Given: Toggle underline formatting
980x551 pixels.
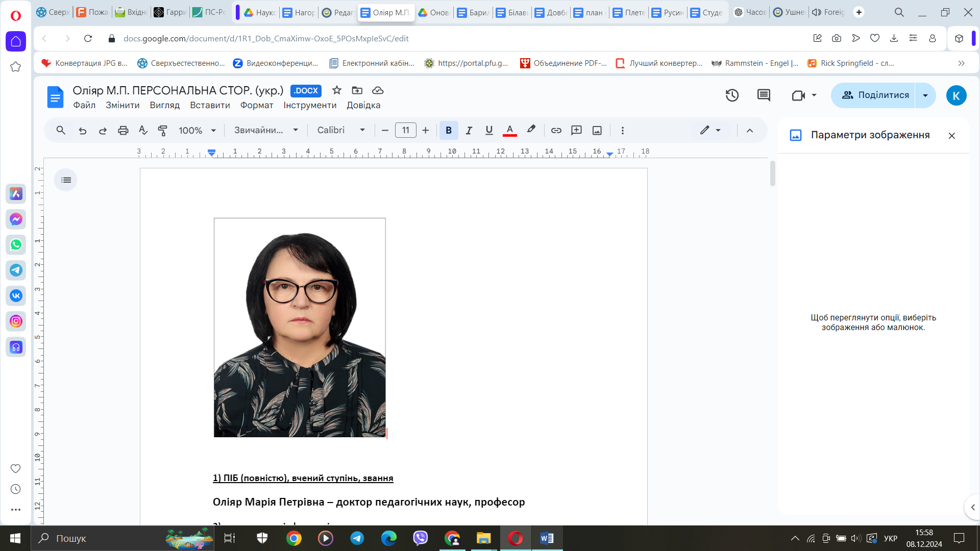Looking at the screenshot, I should pos(489,131).
